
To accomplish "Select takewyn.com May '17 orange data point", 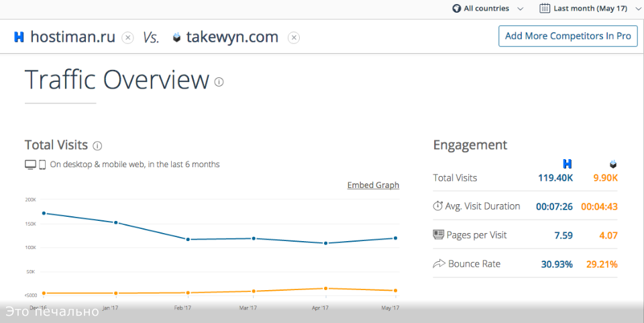I will pos(396,291).
